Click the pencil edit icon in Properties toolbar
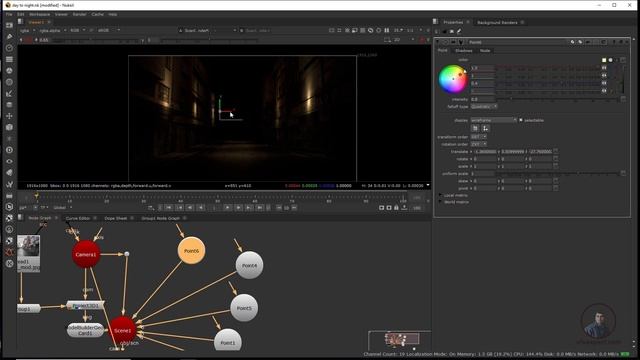The width and height of the screenshot is (640, 360). pyautogui.click(x=459, y=31)
